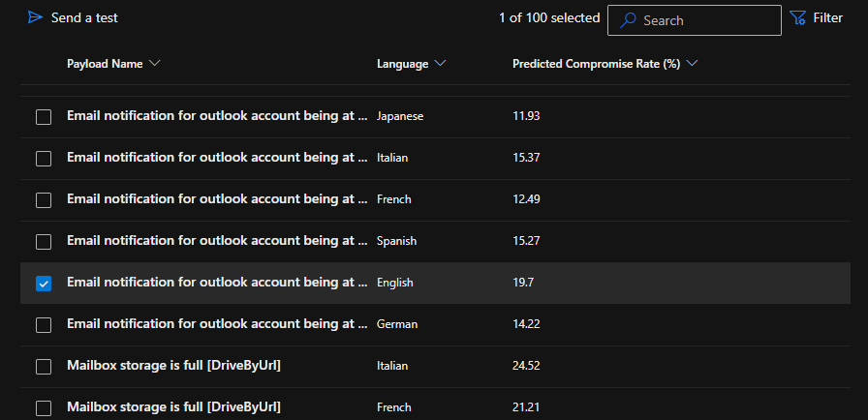Click the Filter funnel icon
The image size is (868, 420).
pos(798,17)
